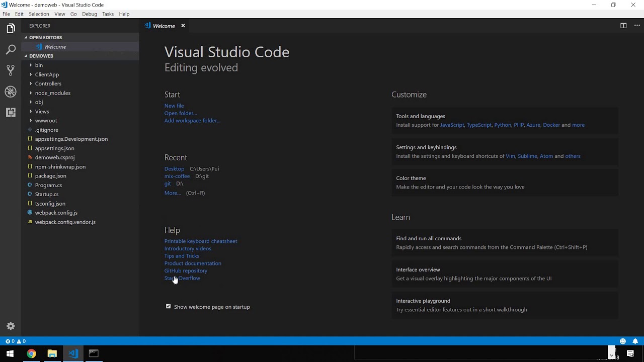This screenshot has height=362, width=644.
Task: Open the Explorer view in activity bar
Action: tap(11, 29)
